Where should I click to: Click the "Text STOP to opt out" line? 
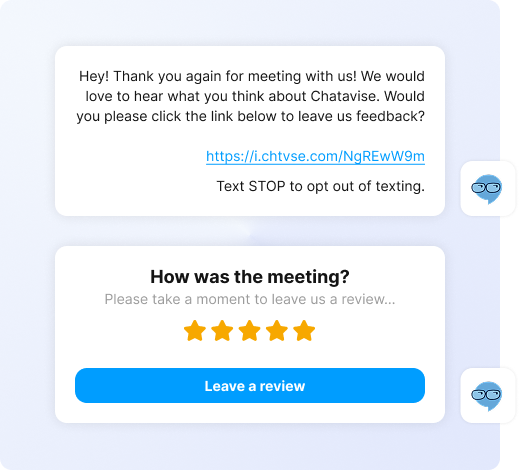321,186
